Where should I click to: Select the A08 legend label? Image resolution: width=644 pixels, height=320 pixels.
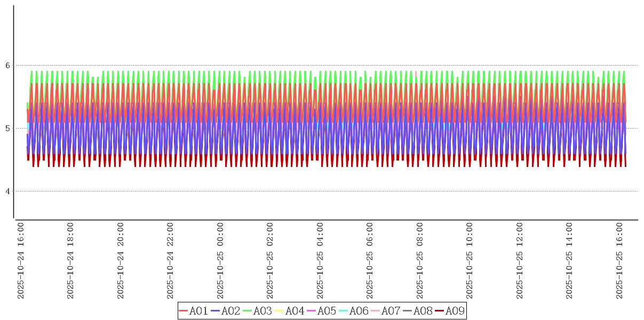click(x=423, y=311)
